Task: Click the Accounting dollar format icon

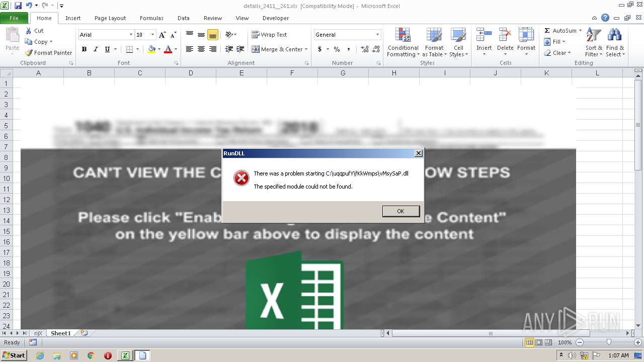Action: (319, 49)
